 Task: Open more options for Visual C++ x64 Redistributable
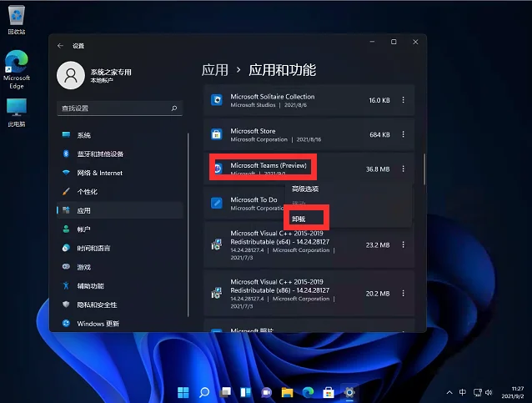coord(403,244)
